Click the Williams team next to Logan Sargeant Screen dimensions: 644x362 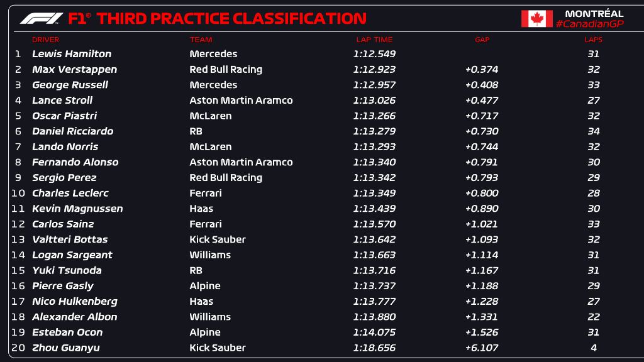click(x=210, y=255)
